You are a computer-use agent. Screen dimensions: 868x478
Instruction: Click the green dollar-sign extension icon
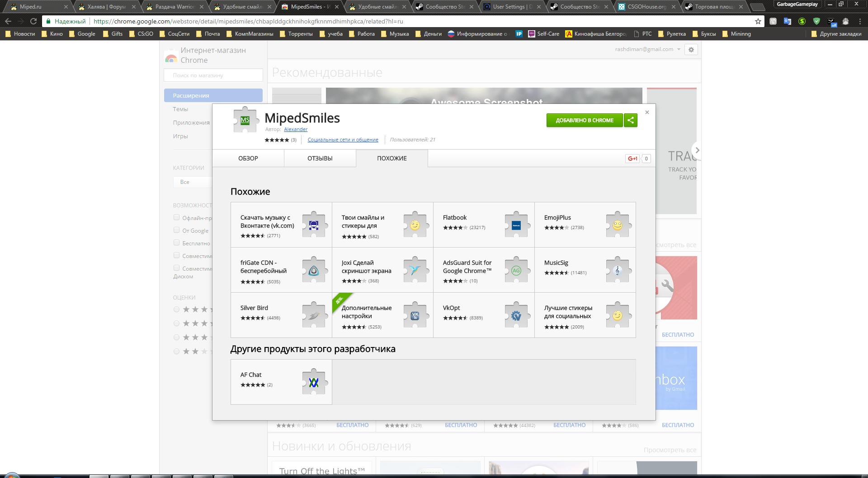pyautogui.click(x=802, y=21)
